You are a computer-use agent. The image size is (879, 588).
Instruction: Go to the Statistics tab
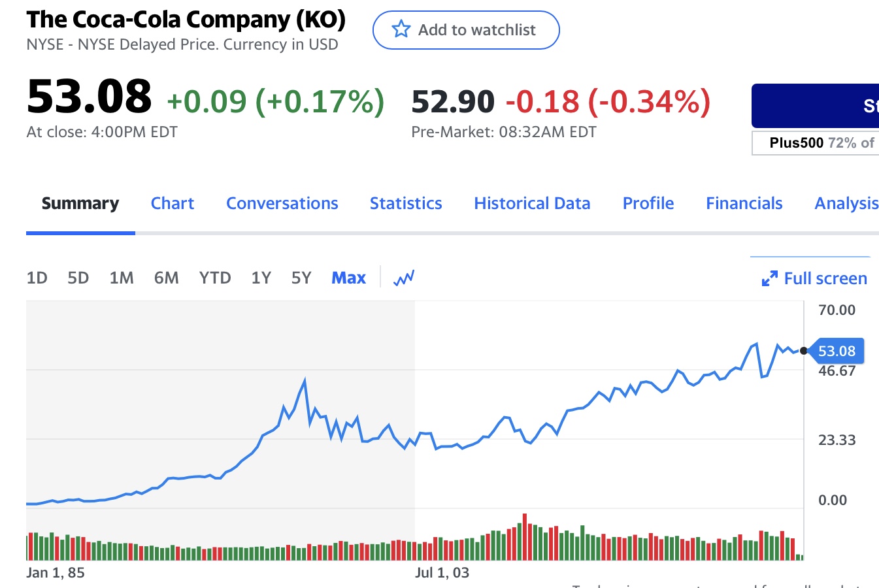pos(406,204)
